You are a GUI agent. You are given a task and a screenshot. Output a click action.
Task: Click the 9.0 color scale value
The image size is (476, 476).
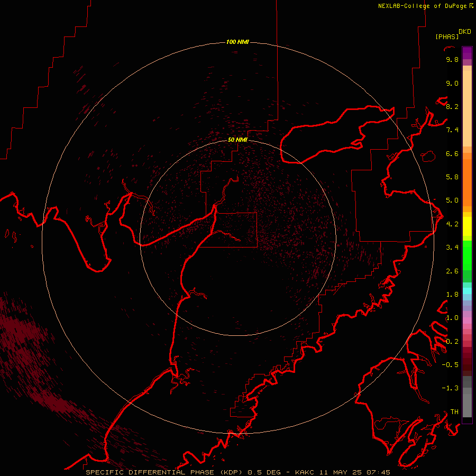click(x=452, y=83)
